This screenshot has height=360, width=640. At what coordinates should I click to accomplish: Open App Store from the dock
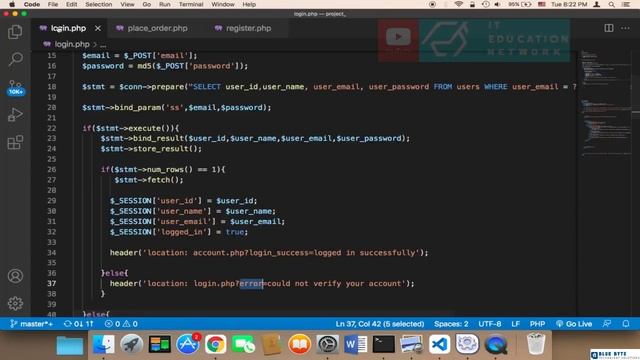188,344
